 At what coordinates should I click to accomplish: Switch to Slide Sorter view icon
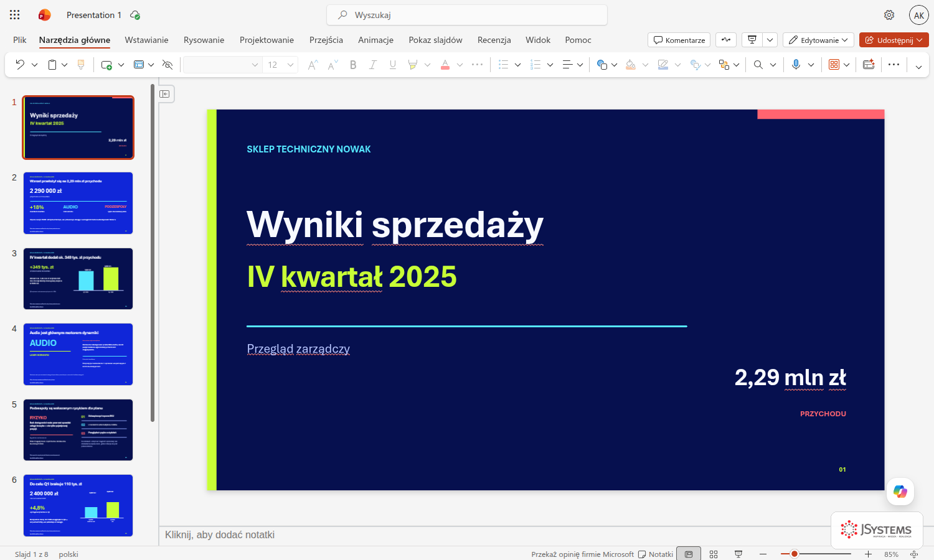click(714, 554)
